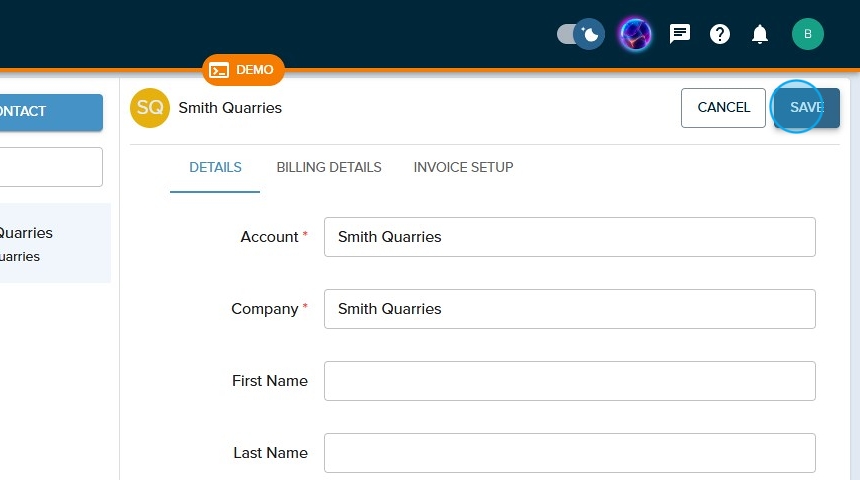Image resolution: width=860 pixels, height=480 pixels.
Task: Click the help question mark icon
Action: [720, 34]
